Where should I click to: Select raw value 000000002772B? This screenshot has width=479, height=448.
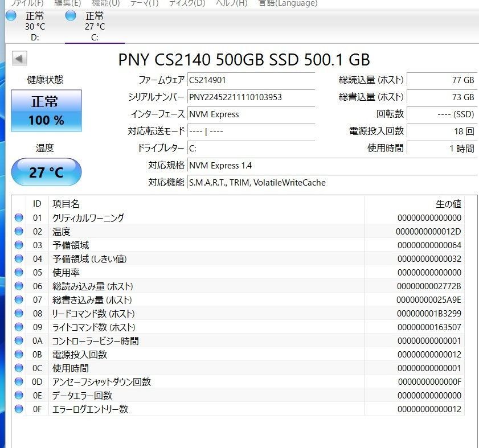coord(429,286)
